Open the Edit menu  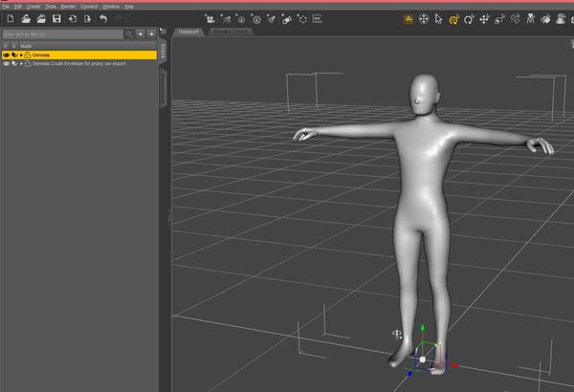click(18, 6)
